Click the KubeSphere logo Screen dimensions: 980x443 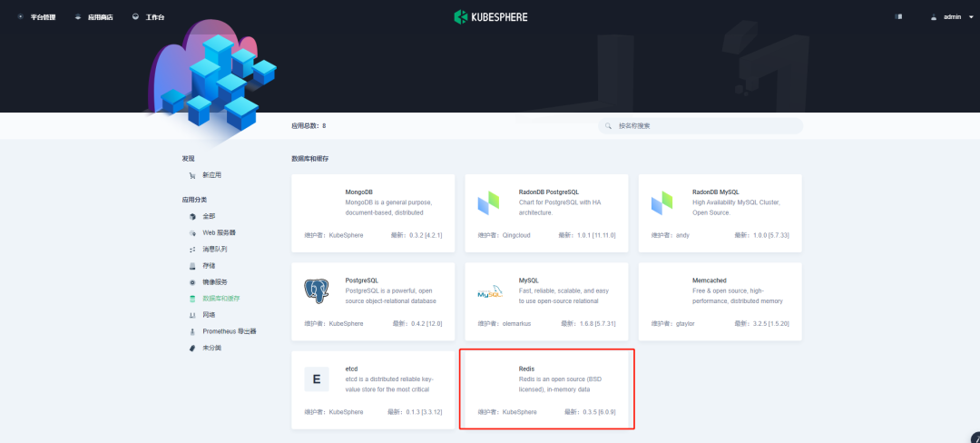click(x=491, y=17)
